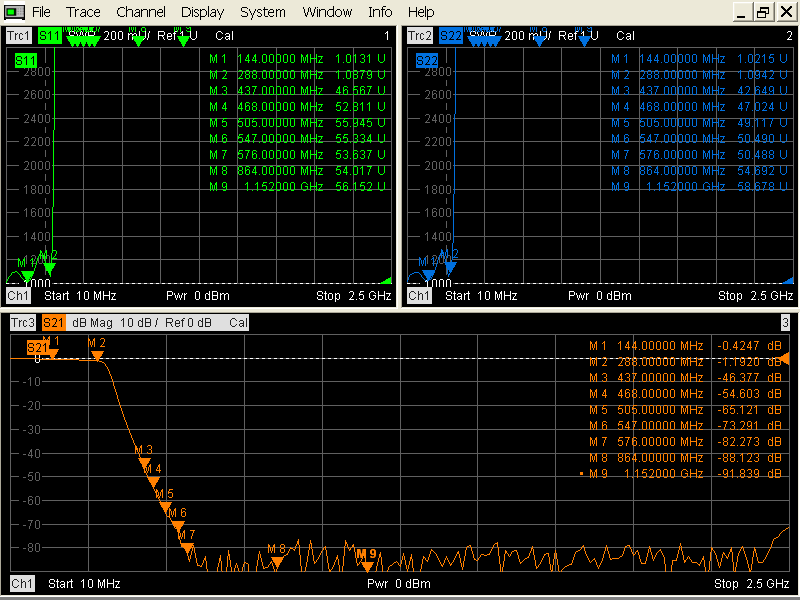
Task: Click the S11 parameter label in Trc1 header
Action: pyautogui.click(x=50, y=35)
